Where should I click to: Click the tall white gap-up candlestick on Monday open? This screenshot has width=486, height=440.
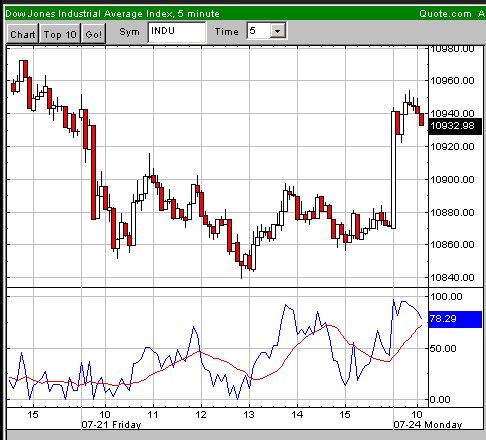point(393,170)
